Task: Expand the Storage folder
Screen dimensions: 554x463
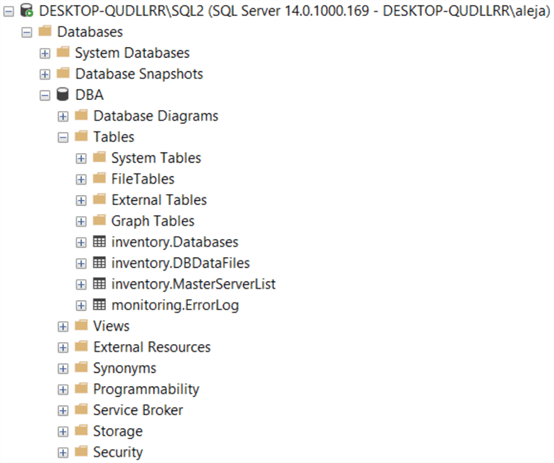Action: 63,432
